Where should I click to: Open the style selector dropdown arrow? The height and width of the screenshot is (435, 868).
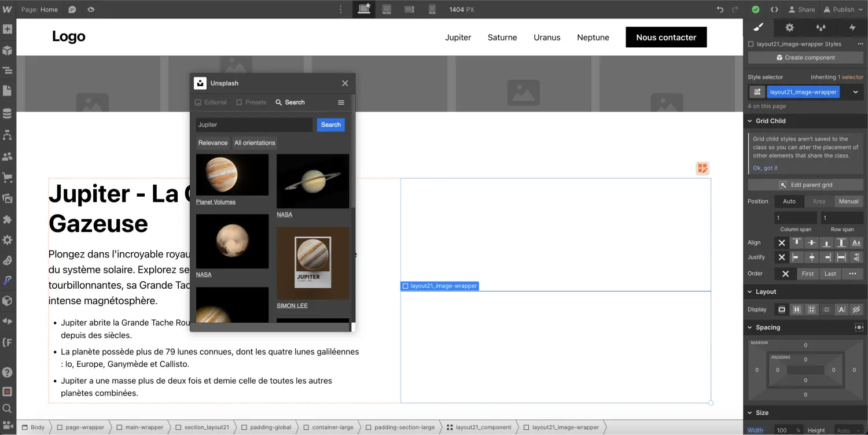pos(855,92)
